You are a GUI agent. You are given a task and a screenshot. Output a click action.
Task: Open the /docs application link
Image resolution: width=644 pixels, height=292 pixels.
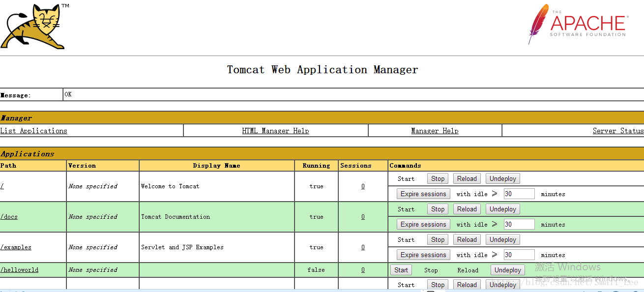click(9, 217)
